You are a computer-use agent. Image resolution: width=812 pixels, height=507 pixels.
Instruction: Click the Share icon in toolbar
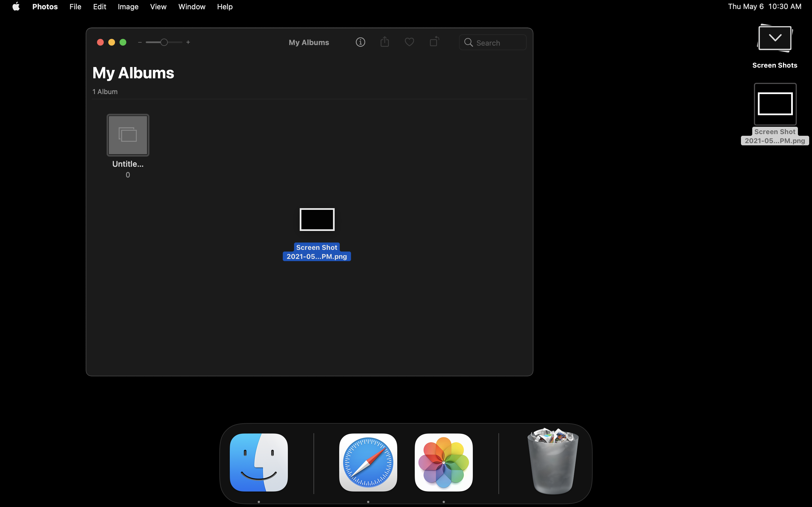tap(385, 42)
